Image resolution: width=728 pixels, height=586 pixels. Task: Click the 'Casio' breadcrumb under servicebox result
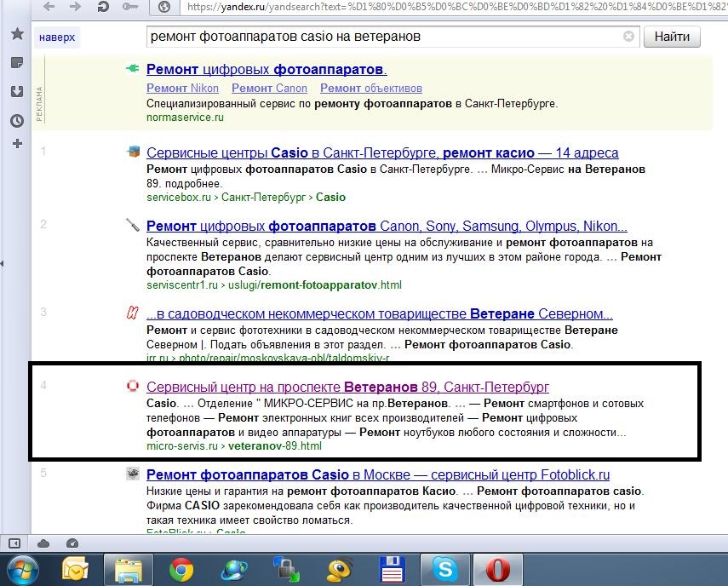pyautogui.click(x=330, y=198)
